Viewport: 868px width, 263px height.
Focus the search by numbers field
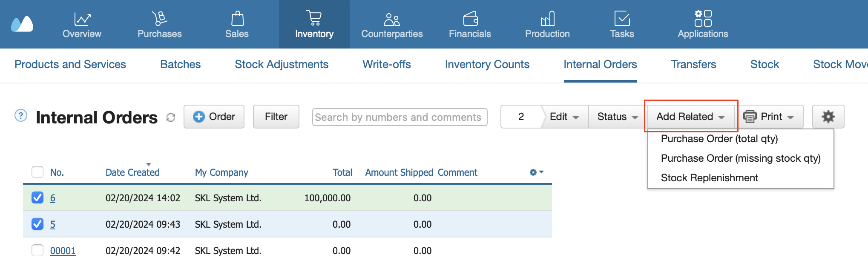pyautogui.click(x=400, y=117)
